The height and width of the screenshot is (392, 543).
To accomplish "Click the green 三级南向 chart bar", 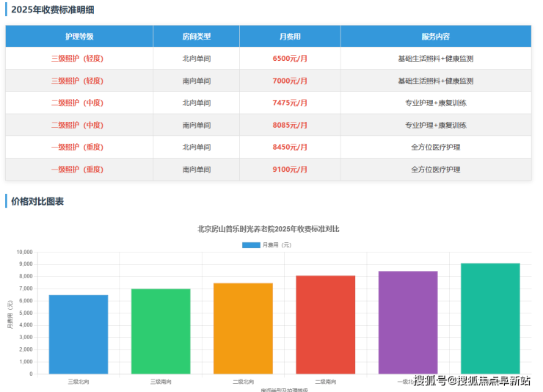I will coord(161,331).
